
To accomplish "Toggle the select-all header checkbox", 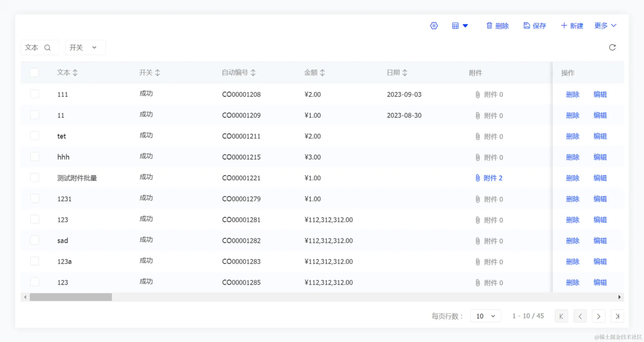I will (34, 73).
